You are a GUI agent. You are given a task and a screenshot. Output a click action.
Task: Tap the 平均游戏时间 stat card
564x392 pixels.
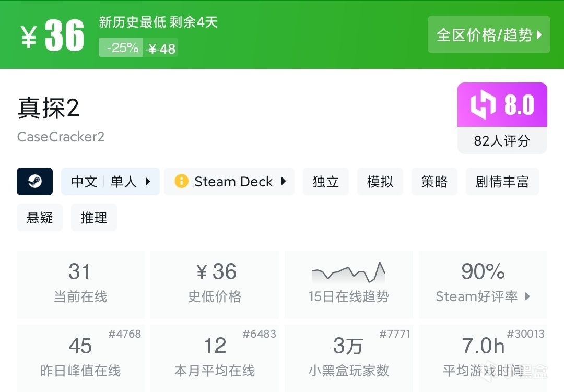pyautogui.click(x=483, y=358)
